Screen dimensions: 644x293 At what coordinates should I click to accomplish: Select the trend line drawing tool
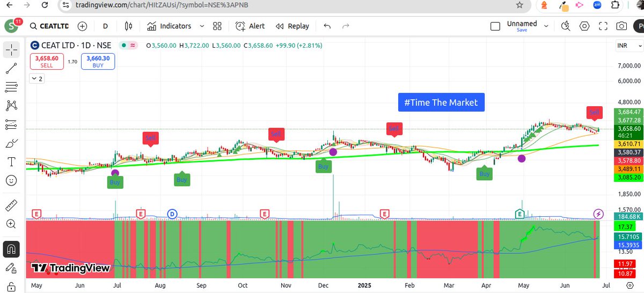click(x=11, y=68)
